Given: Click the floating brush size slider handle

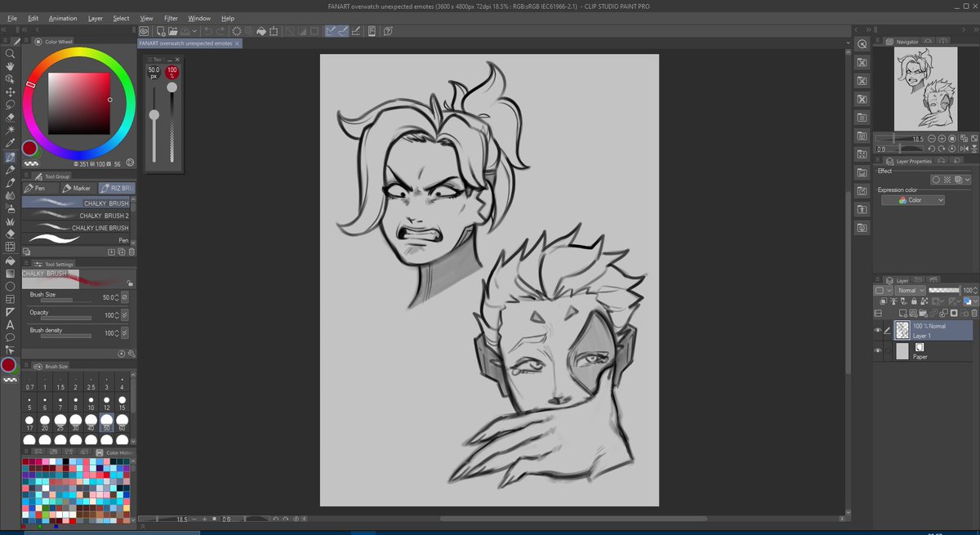Looking at the screenshot, I should point(154,115).
